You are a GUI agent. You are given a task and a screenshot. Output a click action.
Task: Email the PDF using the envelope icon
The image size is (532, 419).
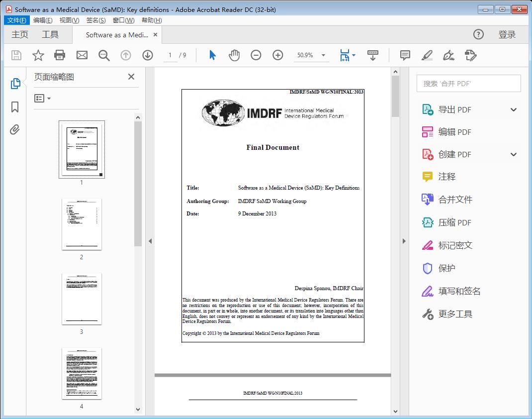(x=82, y=55)
